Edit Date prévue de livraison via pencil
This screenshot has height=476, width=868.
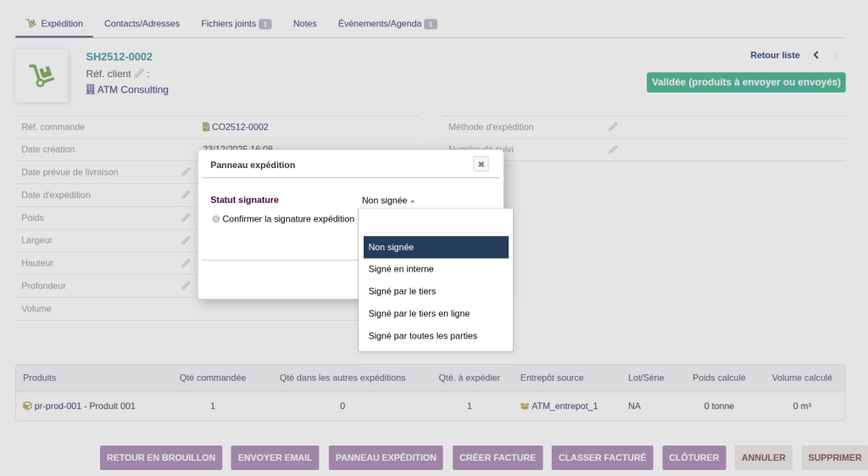click(186, 172)
